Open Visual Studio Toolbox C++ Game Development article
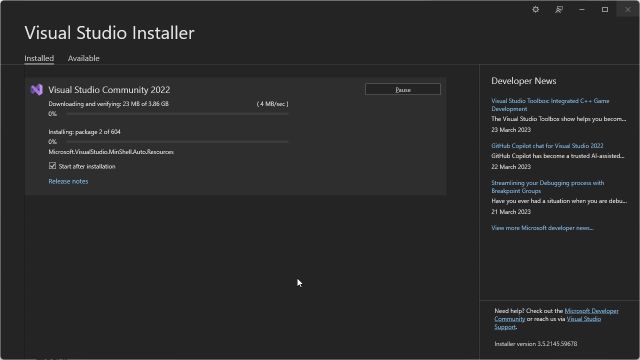This screenshot has height=360, width=640. 550,105
